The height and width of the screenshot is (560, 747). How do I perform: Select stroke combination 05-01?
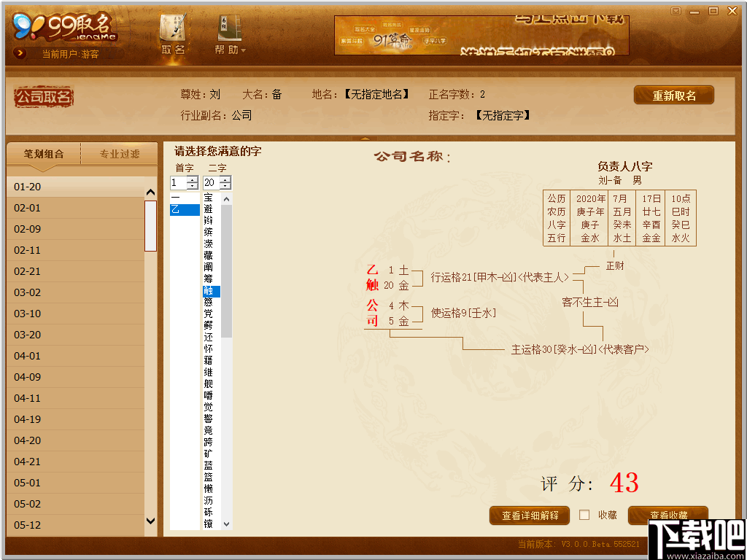(x=75, y=483)
